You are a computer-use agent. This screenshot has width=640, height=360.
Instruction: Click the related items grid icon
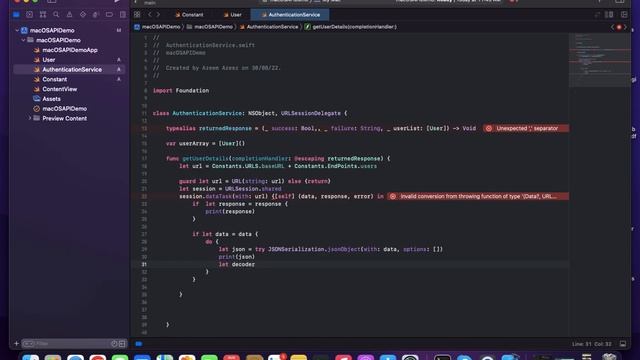(x=137, y=15)
